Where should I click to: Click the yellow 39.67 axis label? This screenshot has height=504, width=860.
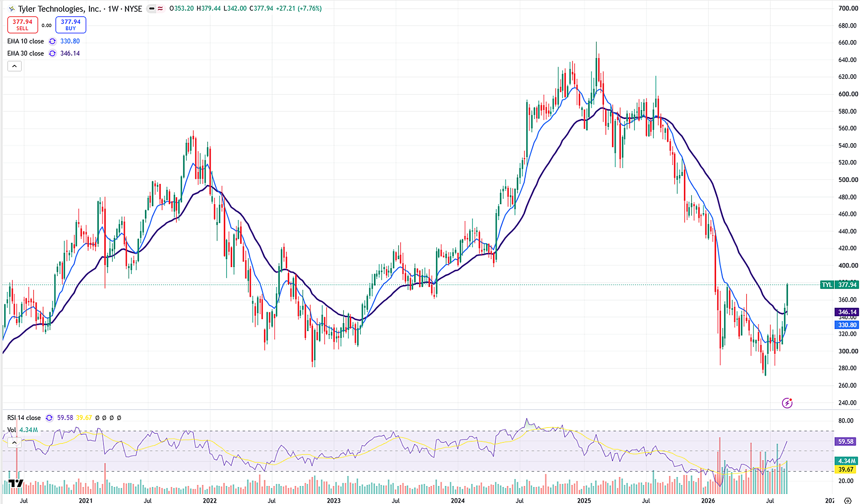click(846, 470)
